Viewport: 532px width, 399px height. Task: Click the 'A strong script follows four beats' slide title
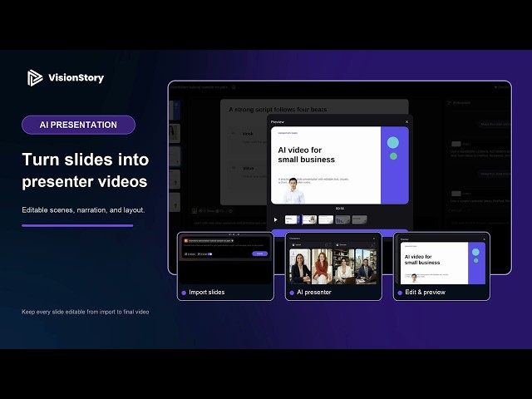(278, 110)
